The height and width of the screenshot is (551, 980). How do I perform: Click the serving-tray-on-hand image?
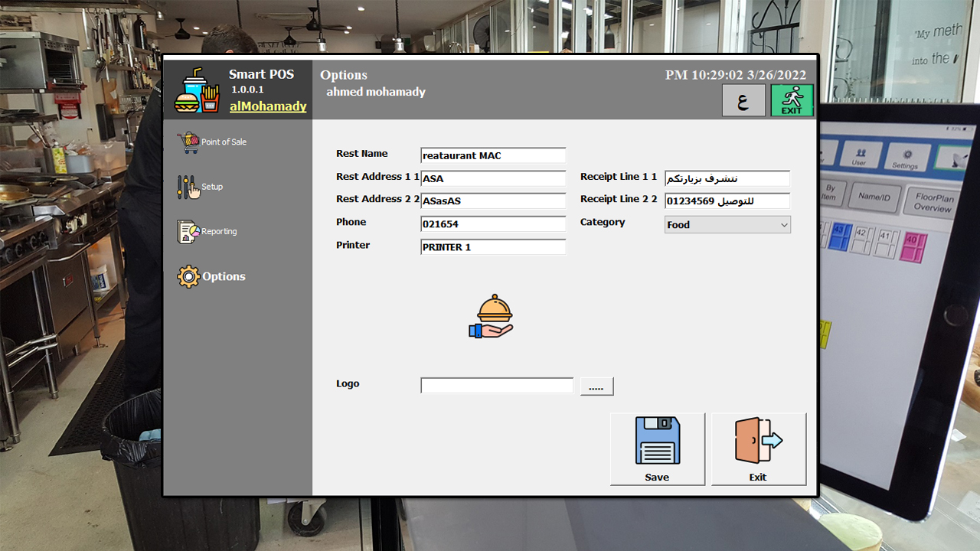coord(491,314)
